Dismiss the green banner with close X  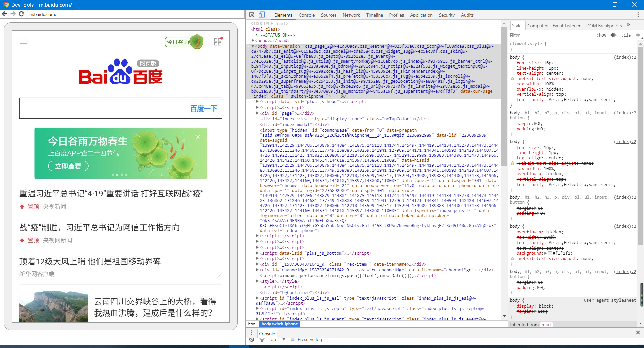click(198, 137)
